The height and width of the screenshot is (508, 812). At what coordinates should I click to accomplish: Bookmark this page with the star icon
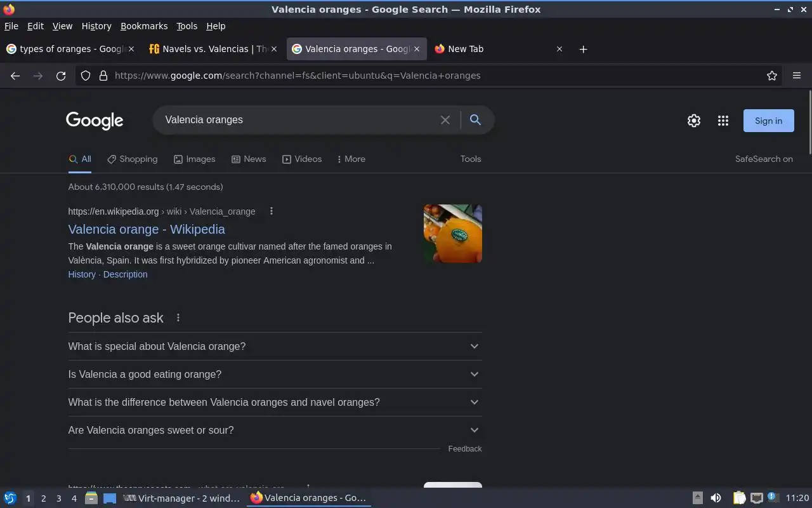click(772, 76)
